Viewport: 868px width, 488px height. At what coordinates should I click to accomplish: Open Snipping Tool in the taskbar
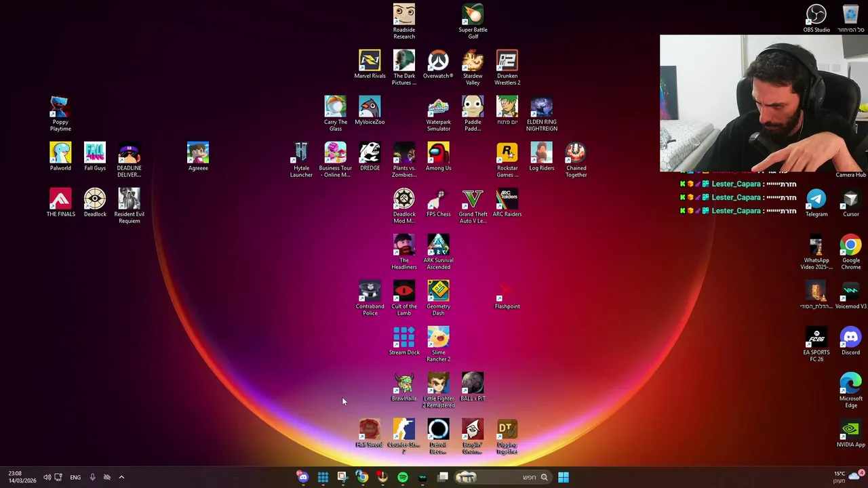click(342, 477)
